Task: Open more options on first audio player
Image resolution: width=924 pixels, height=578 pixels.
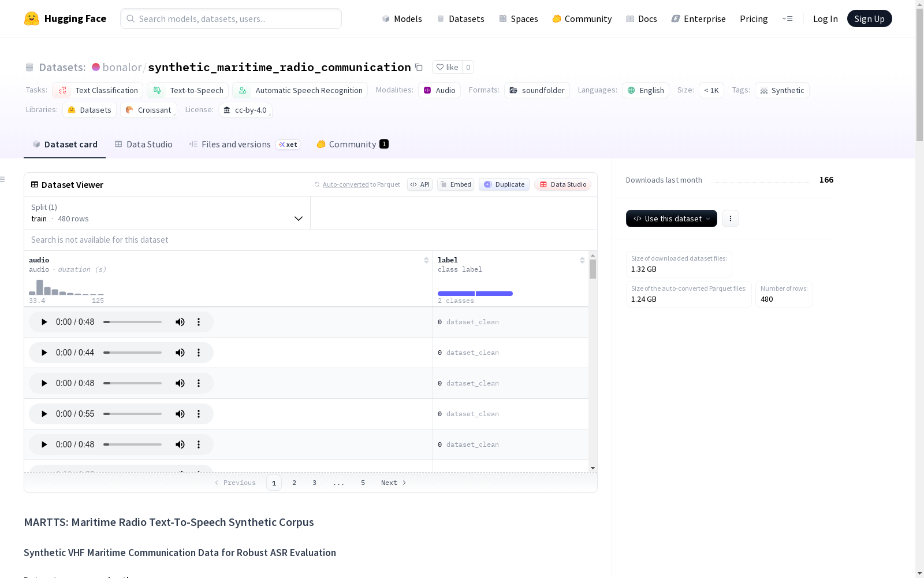Action: [199, 322]
